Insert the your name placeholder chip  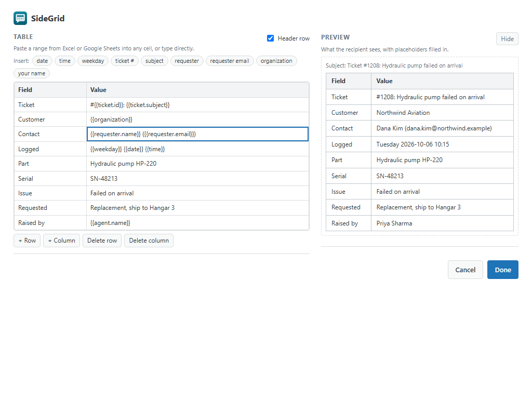pos(32,73)
